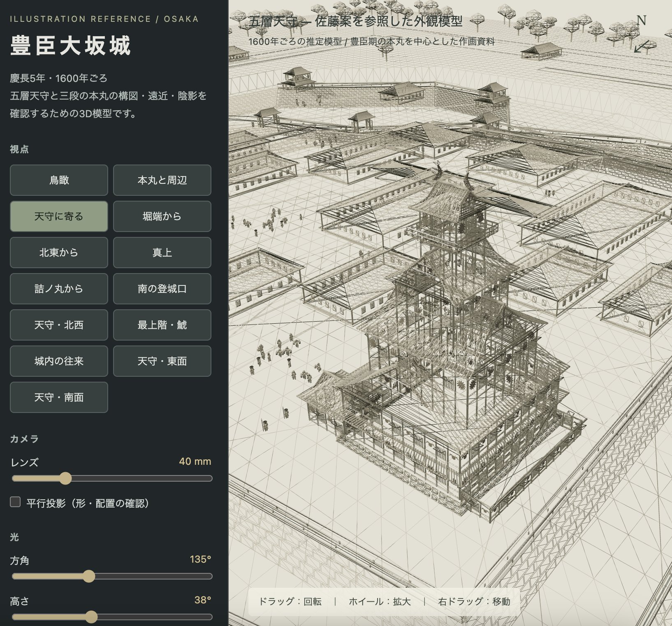This screenshot has height=626, width=672.
Task: Select the 堀端から viewpoint
Action: pos(162,216)
